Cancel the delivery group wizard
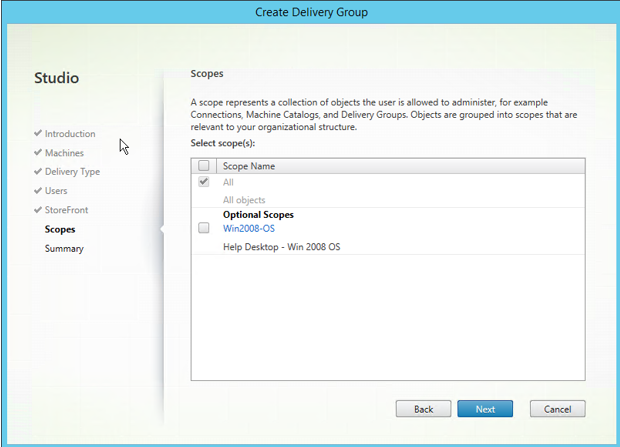Image resolution: width=620 pixels, height=447 pixels. [557, 409]
